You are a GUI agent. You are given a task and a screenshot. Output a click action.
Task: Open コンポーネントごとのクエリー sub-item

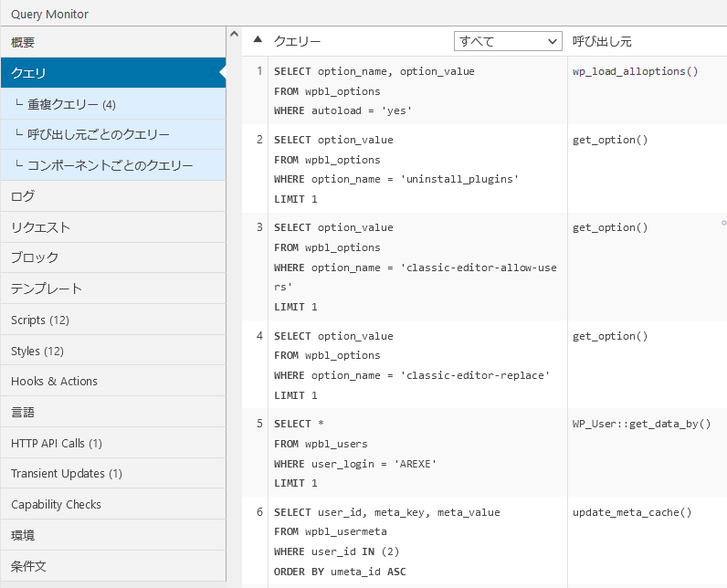tap(110, 165)
